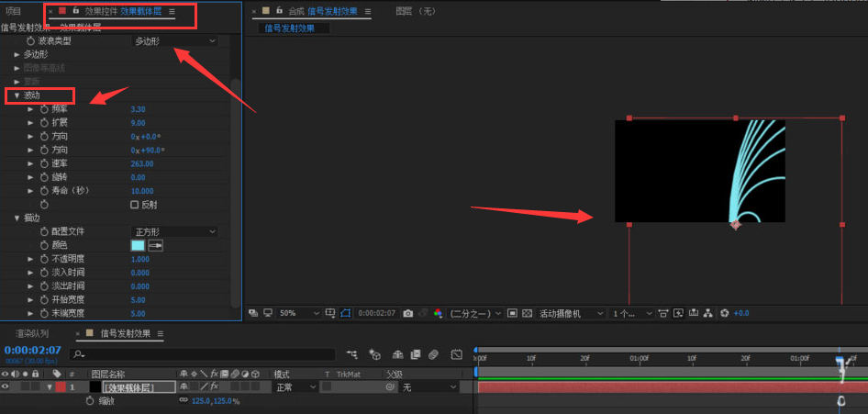
Task: Click the region of interest icon
Action: (514, 313)
